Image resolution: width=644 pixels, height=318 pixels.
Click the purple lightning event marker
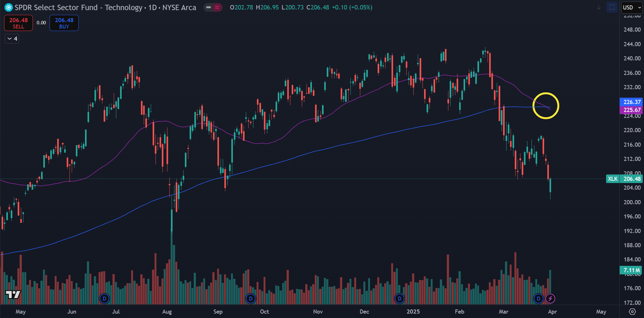[550, 298]
